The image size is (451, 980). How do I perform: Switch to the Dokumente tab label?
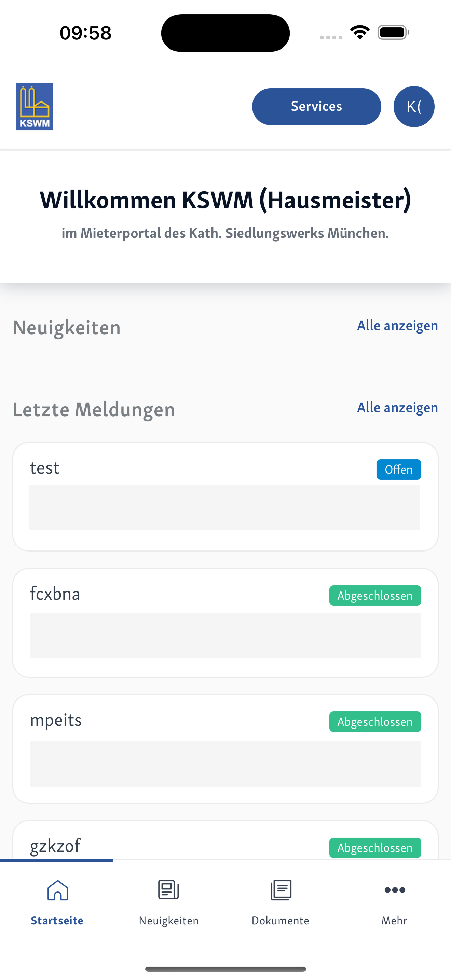[x=280, y=920]
